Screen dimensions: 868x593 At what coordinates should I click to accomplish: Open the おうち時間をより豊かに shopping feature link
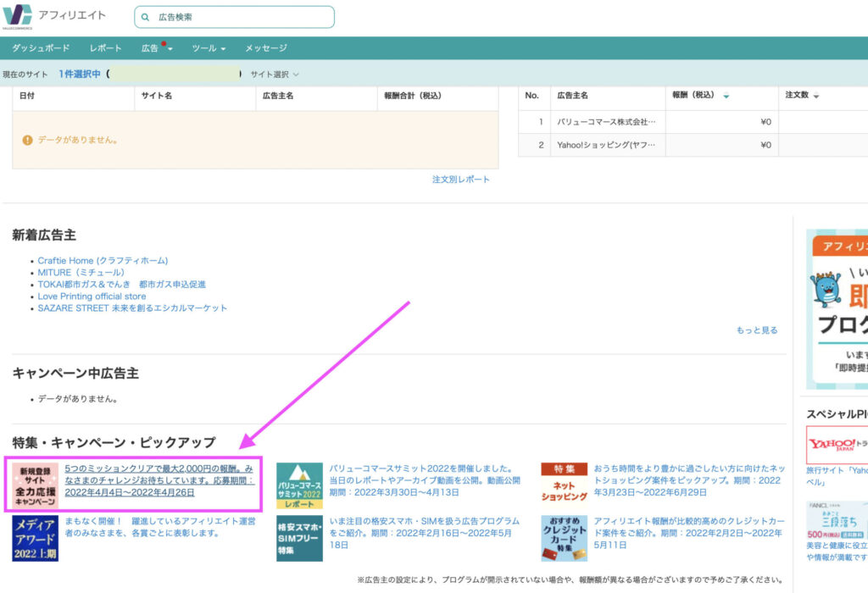689,480
